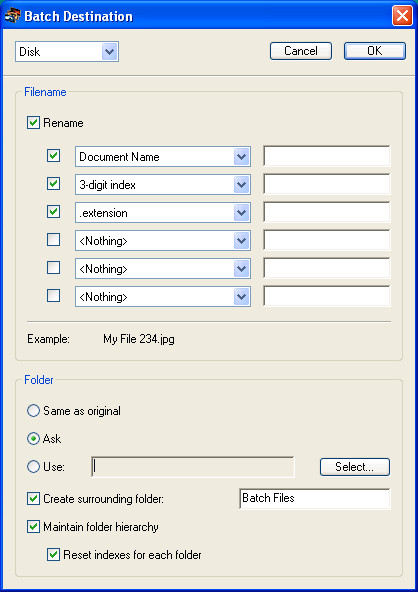Confirm with the OK button

(x=375, y=51)
